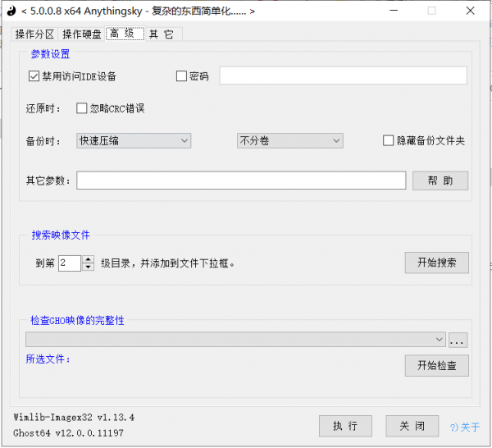Increase directory level with up spinner arrow
Image resolution: width=492 pixels, height=448 pixels.
pyautogui.click(x=89, y=259)
